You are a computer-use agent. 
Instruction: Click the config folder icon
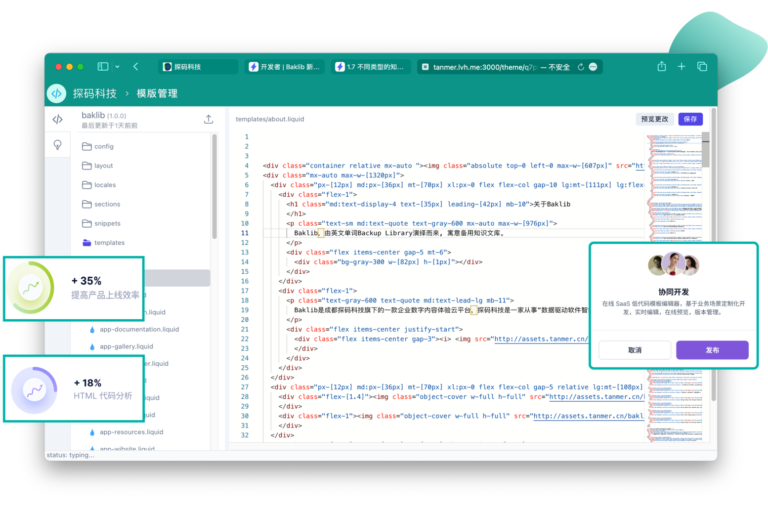tap(87, 146)
